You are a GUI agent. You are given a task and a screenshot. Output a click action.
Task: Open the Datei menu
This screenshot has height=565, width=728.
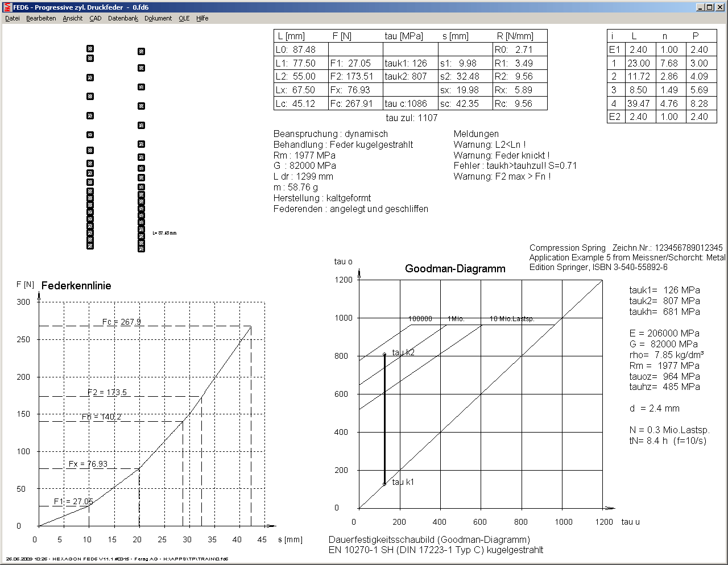coord(13,18)
